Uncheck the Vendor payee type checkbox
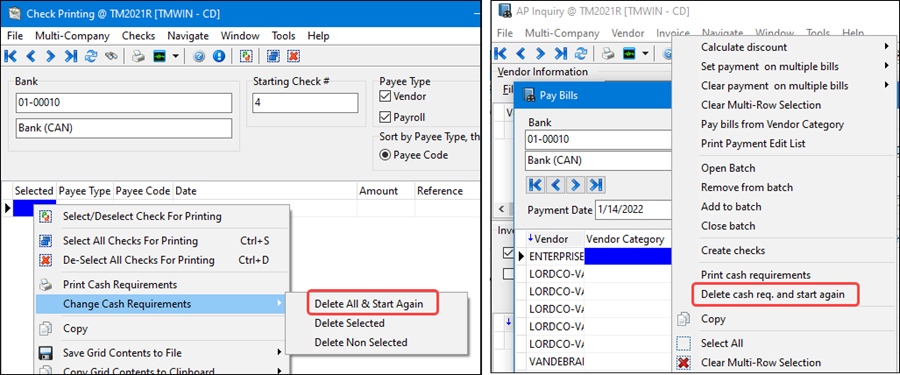 (385, 96)
